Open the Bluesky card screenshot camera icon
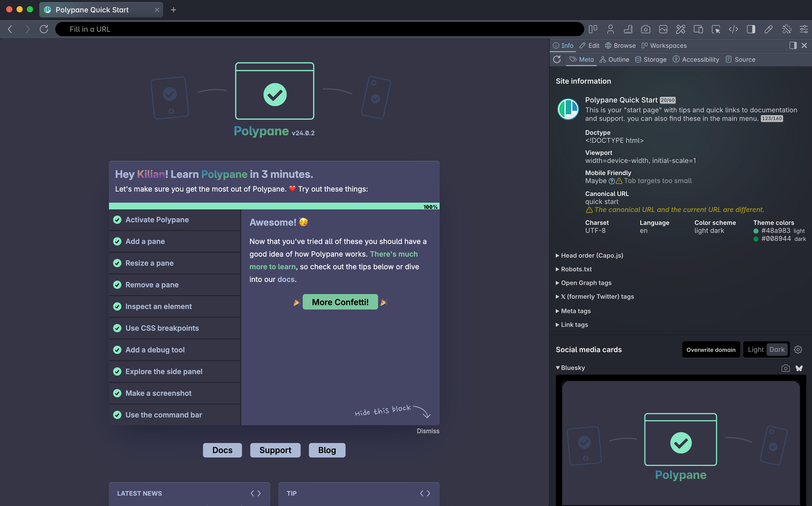Viewport: 812px width, 506px height. 785,368
